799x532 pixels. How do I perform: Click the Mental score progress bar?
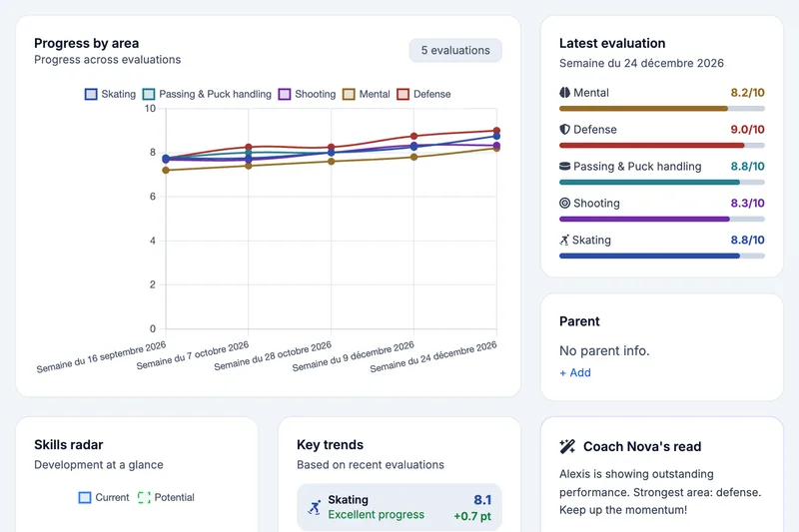662,109
